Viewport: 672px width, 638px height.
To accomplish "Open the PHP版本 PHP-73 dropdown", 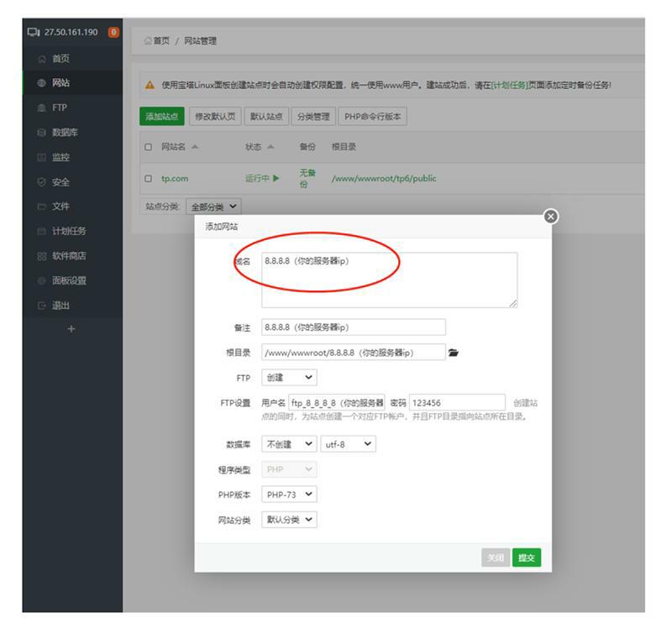I will pyautogui.click(x=289, y=494).
